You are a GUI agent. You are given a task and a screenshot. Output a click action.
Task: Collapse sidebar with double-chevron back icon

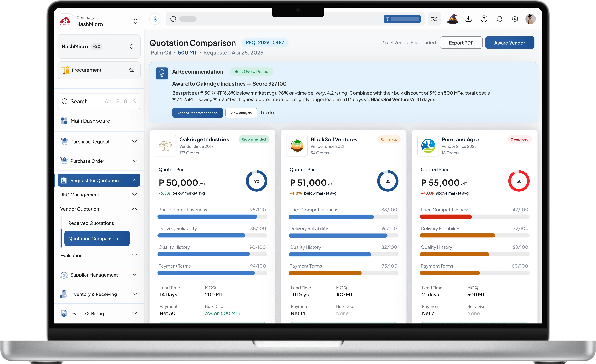pos(155,19)
